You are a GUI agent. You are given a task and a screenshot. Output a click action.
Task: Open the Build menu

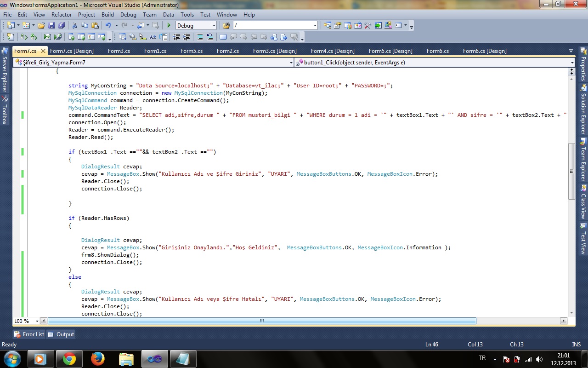(107, 15)
